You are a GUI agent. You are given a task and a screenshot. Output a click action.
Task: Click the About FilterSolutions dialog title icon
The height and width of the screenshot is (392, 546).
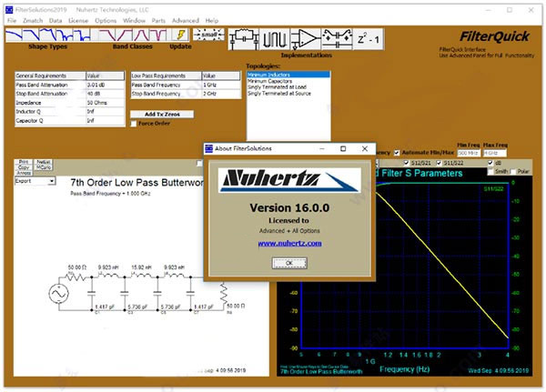click(x=209, y=148)
